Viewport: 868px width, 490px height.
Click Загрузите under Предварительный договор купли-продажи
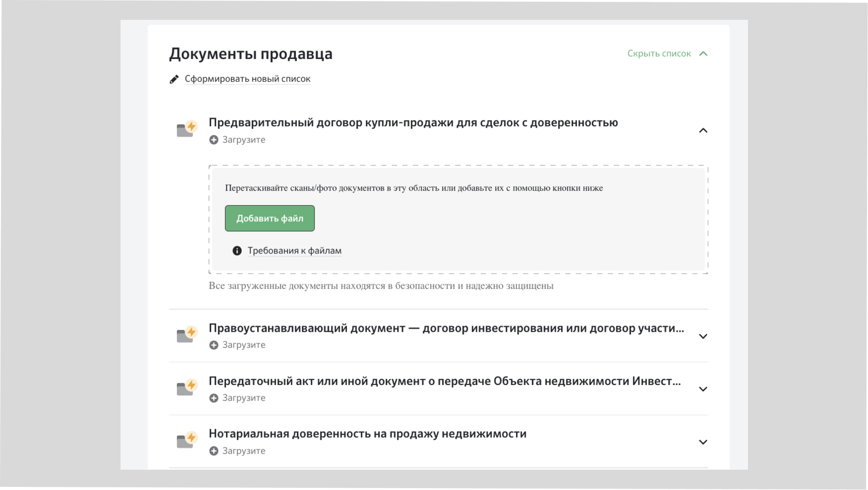click(x=244, y=140)
